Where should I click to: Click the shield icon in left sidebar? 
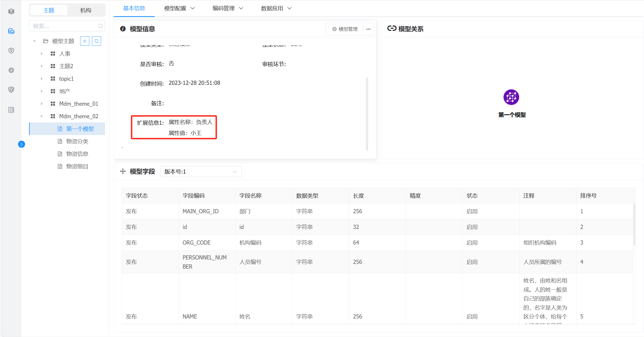click(x=11, y=51)
